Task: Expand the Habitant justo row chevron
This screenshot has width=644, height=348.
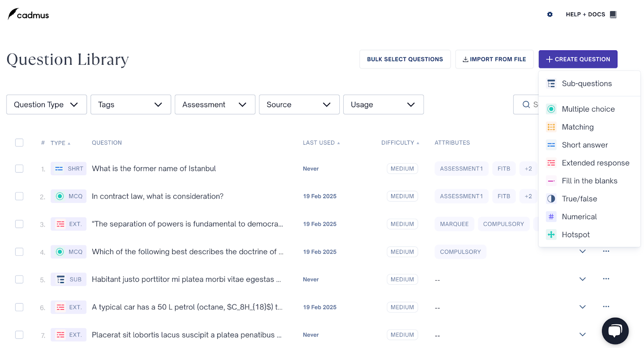Action: coord(582,279)
